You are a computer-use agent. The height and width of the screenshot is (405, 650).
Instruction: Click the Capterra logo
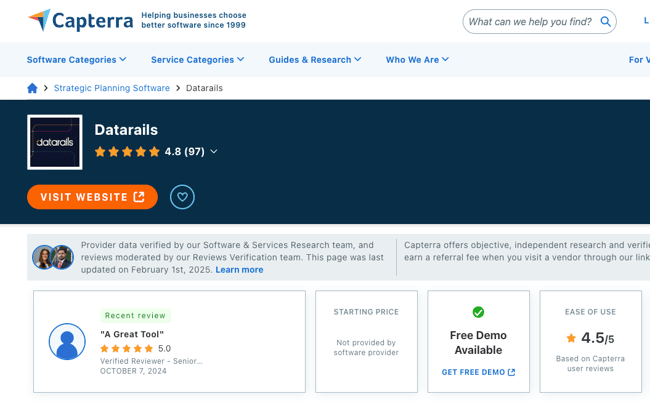(80, 20)
